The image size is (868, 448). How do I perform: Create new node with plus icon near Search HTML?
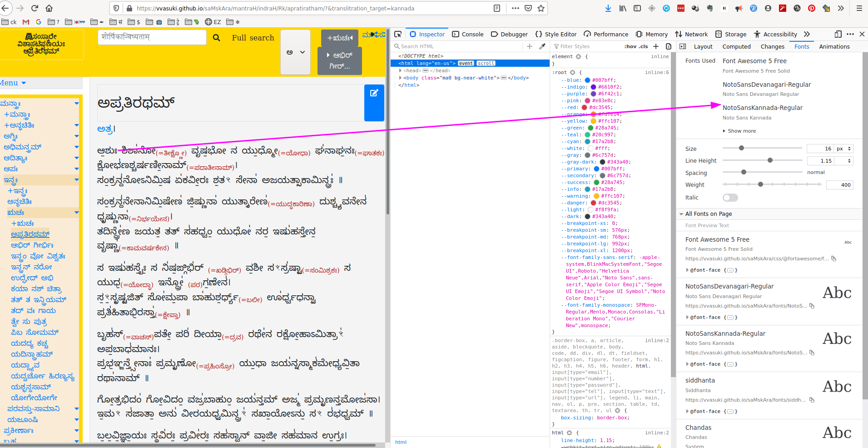[530, 46]
